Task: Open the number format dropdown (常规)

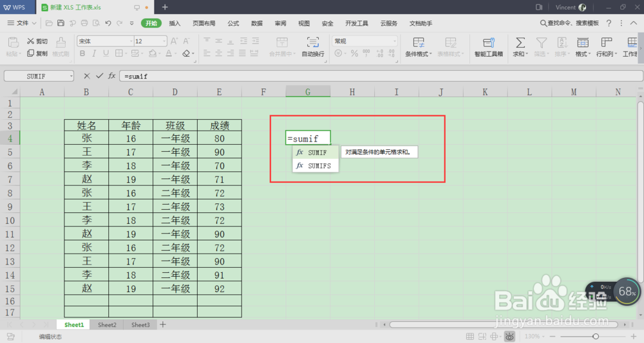Action: (x=395, y=41)
